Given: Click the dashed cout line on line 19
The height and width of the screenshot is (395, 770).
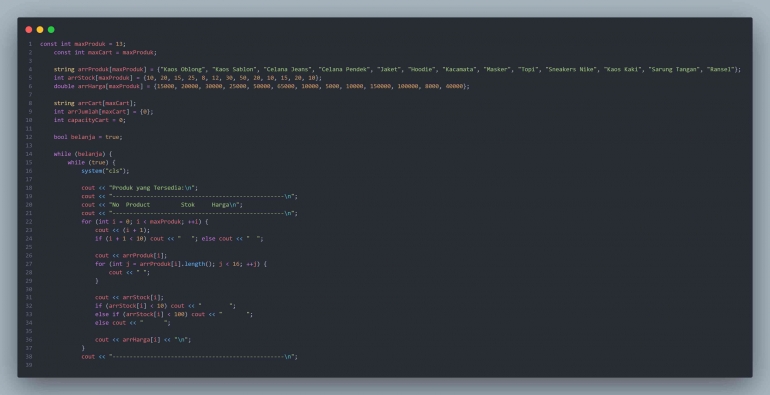Looking at the screenshot, I should tap(190, 196).
